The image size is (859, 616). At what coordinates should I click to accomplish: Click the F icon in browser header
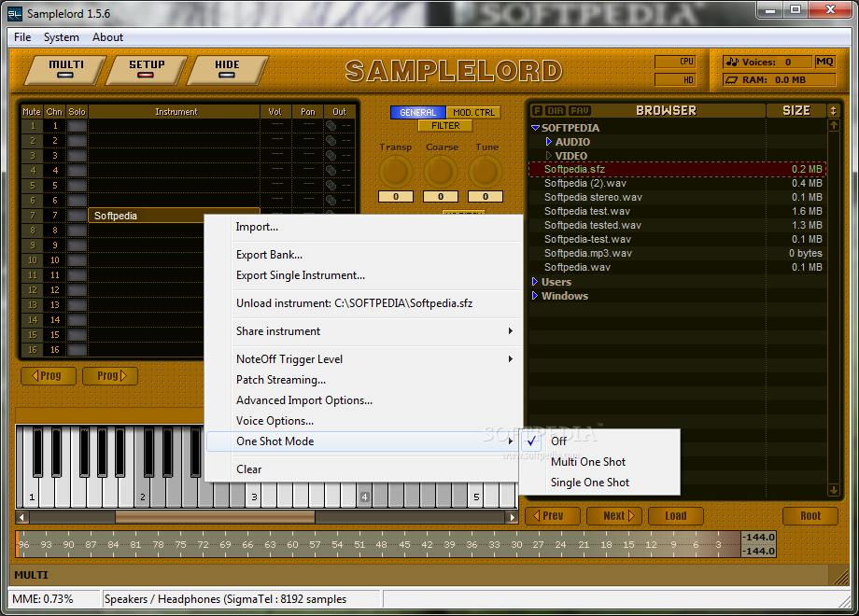[537, 111]
